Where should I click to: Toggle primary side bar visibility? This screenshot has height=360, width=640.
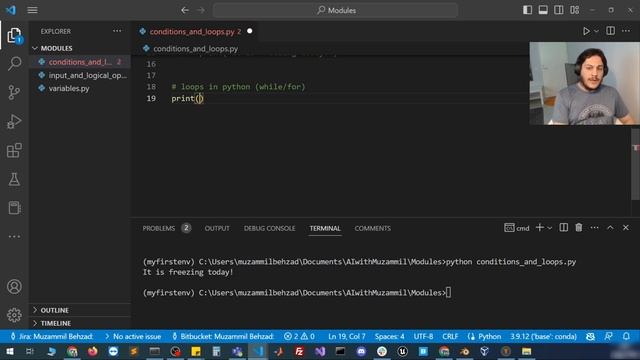(x=527, y=10)
